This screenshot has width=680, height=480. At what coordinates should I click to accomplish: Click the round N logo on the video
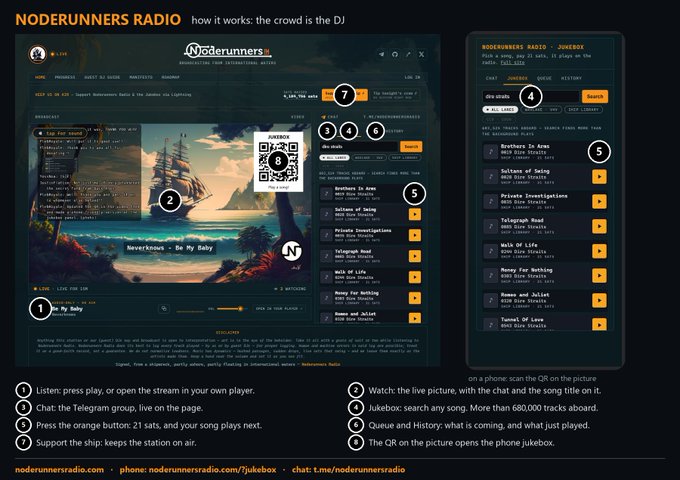(x=292, y=251)
